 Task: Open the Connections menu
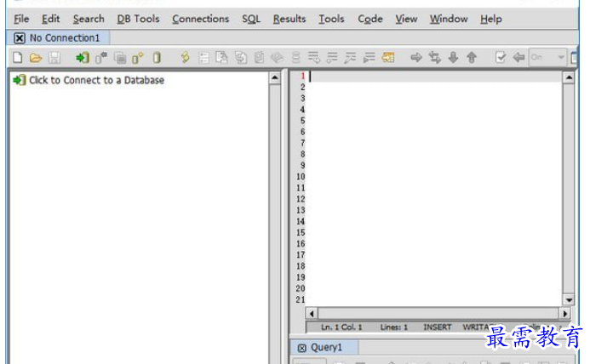tap(200, 19)
